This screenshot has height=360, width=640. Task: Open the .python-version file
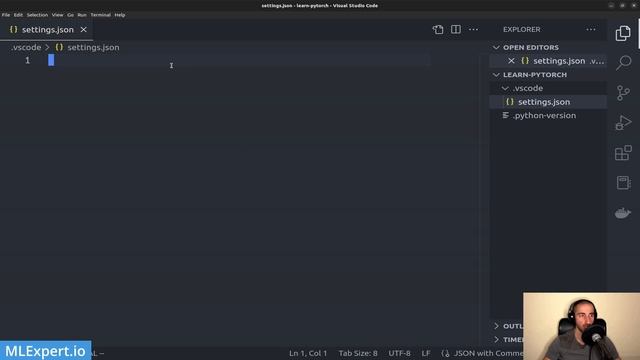[548, 116]
